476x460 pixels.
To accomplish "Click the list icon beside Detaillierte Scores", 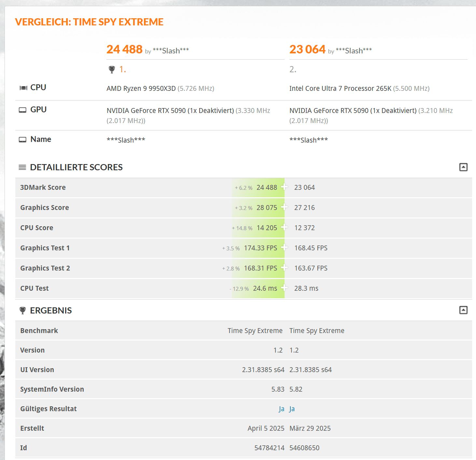I will pyautogui.click(x=22, y=167).
